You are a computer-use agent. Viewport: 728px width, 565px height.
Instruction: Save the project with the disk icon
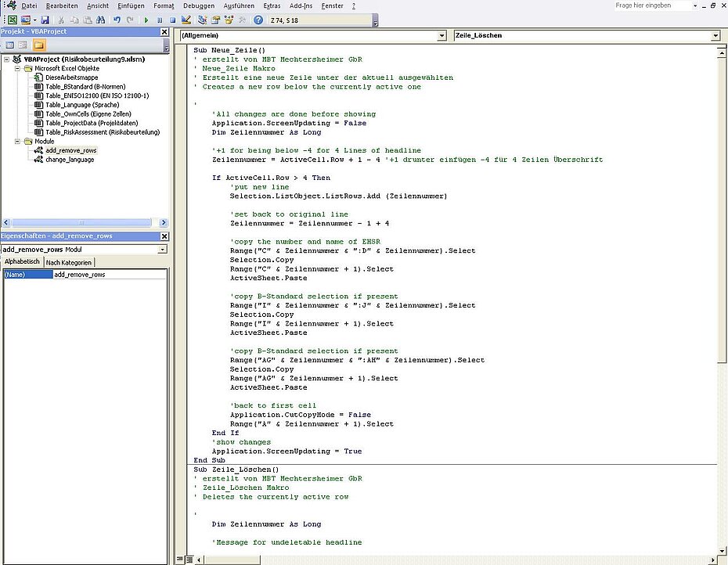coord(45,20)
